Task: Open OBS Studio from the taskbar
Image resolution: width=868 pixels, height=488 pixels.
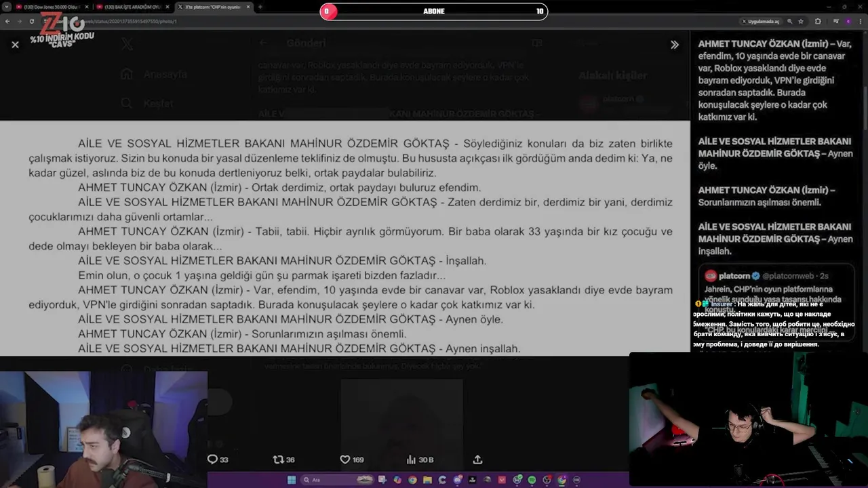Action: click(547, 480)
